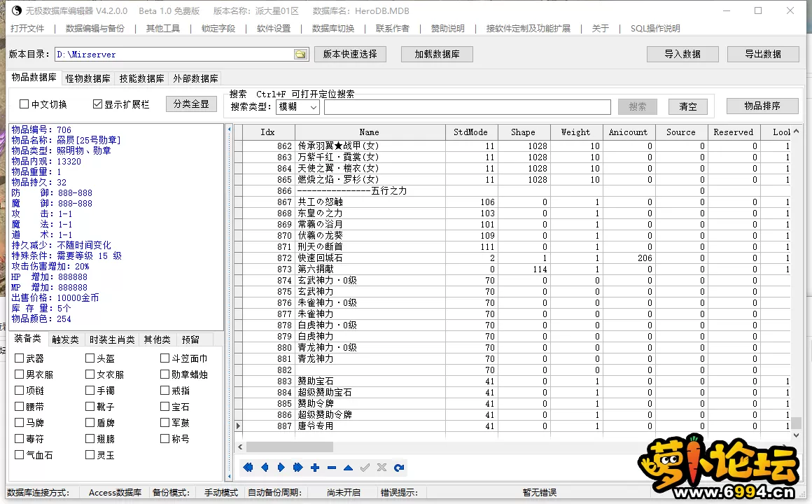Switch to the 外部数据库 tab
The image size is (812, 504).
coord(195,78)
